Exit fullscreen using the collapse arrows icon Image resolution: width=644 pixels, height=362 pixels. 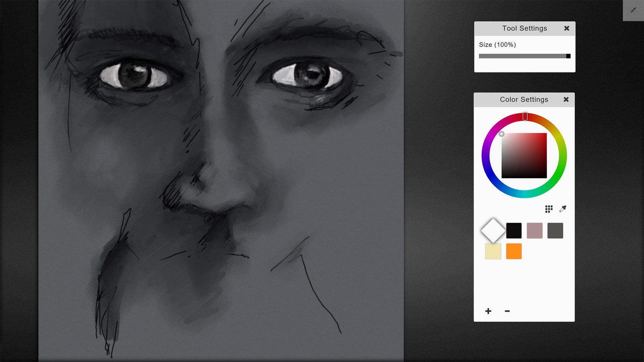pos(633,10)
